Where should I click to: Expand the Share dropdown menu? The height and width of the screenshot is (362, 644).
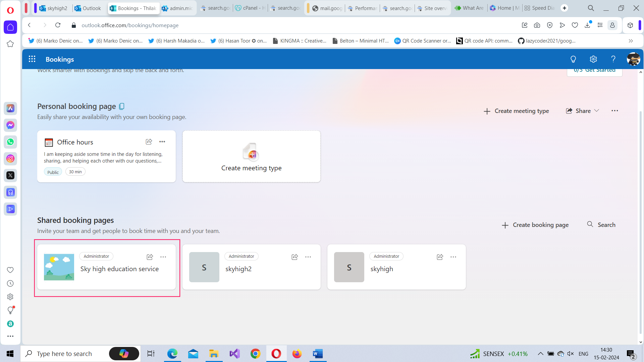click(582, 111)
